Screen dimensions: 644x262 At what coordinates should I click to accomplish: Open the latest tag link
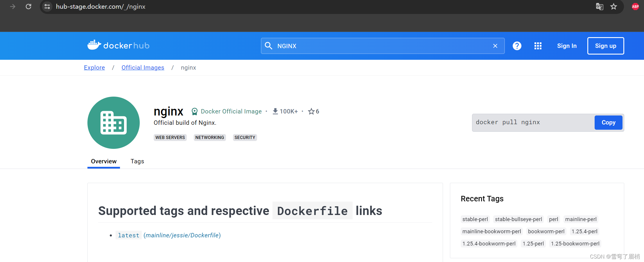pos(129,235)
